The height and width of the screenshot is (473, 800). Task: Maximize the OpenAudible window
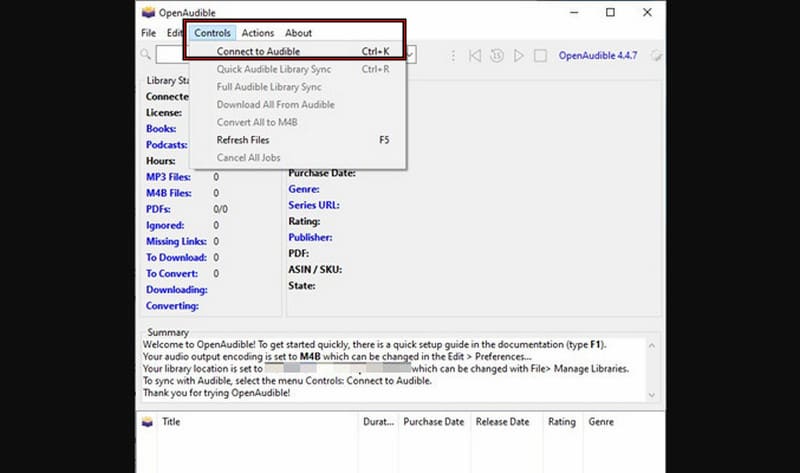(610, 12)
